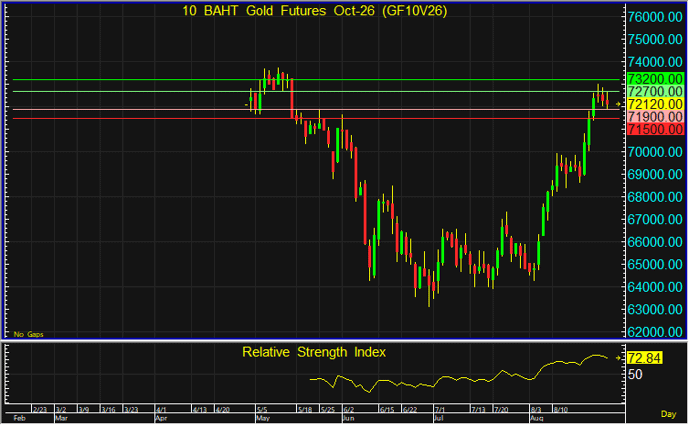Click the 63000.00 price axis value
Viewport: 689px width, 425px height.
click(x=656, y=309)
